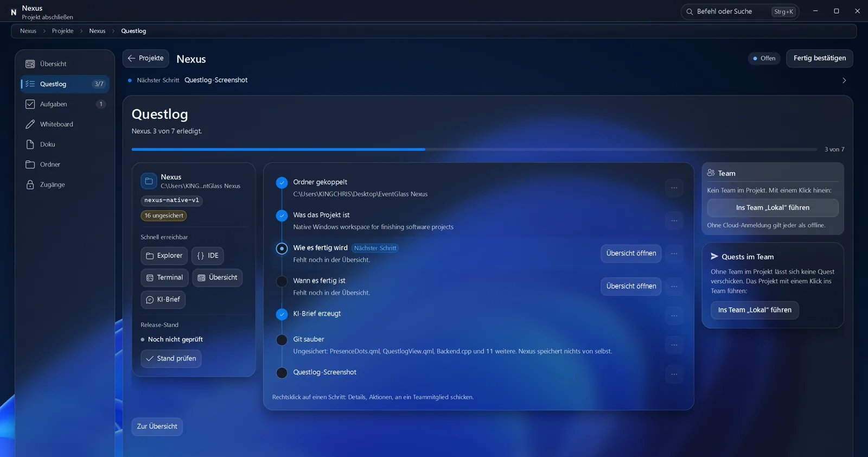Launch Explorer from quick access

164,256
